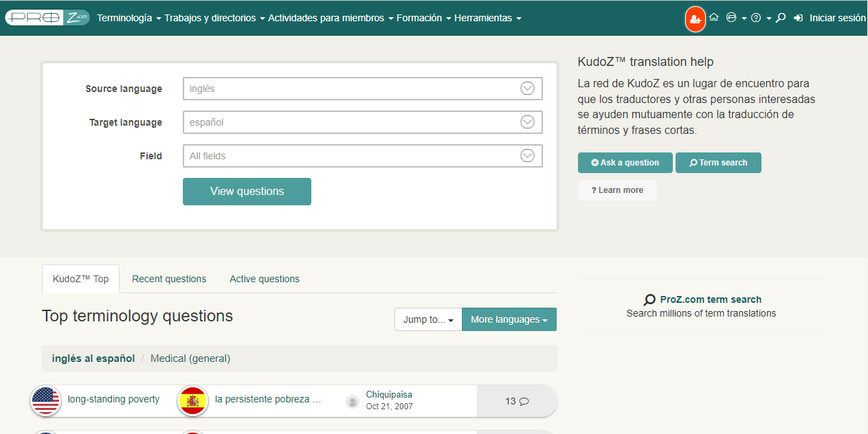Click the Spain flag icon

[193, 400]
